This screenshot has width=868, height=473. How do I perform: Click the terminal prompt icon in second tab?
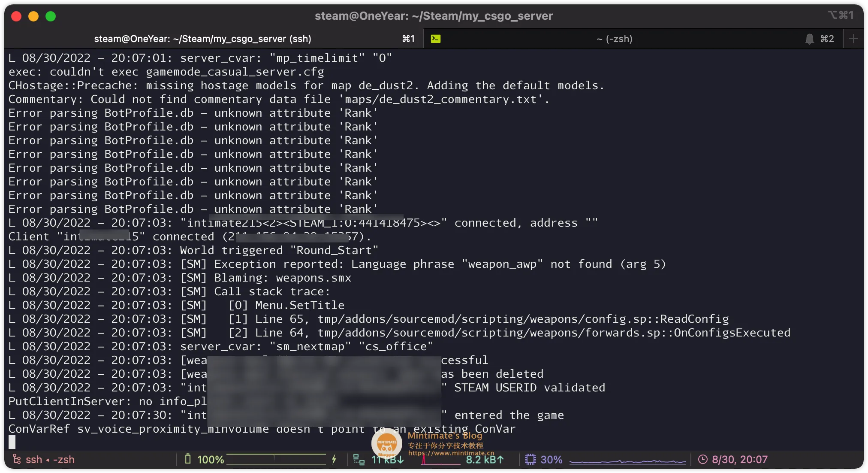(x=436, y=39)
